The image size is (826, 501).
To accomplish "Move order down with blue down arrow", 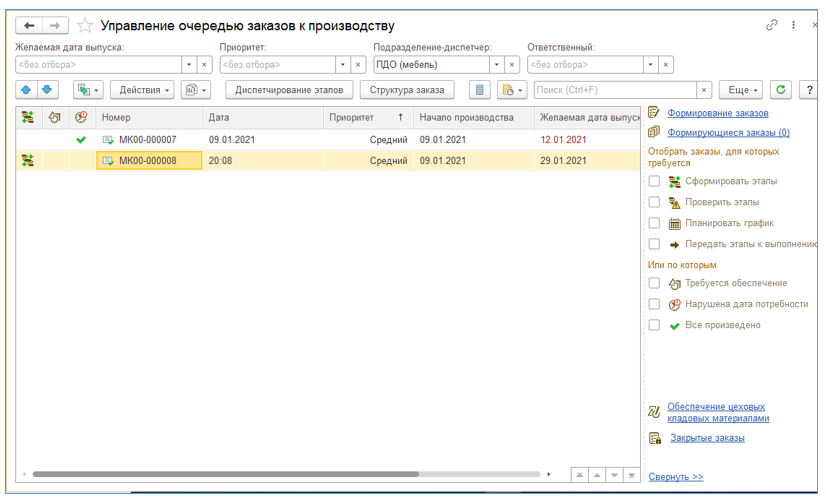I will tap(46, 90).
